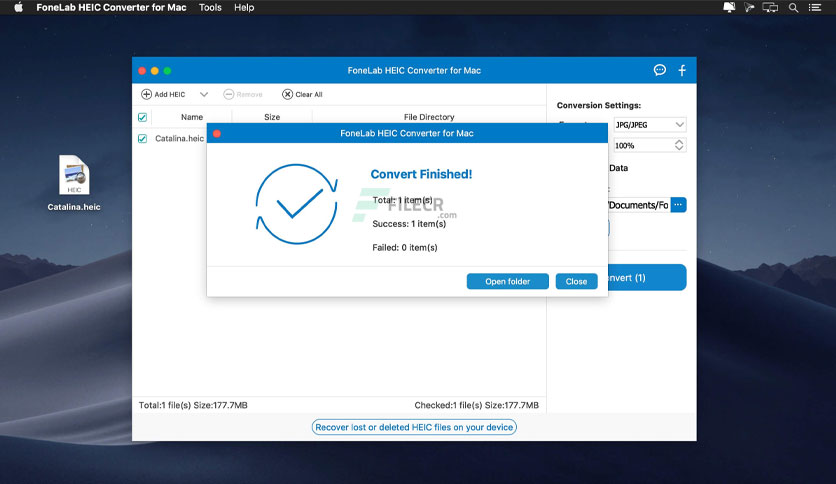The image size is (836, 484).
Task: Toggle the select-all checkbox in header
Action: coord(142,117)
